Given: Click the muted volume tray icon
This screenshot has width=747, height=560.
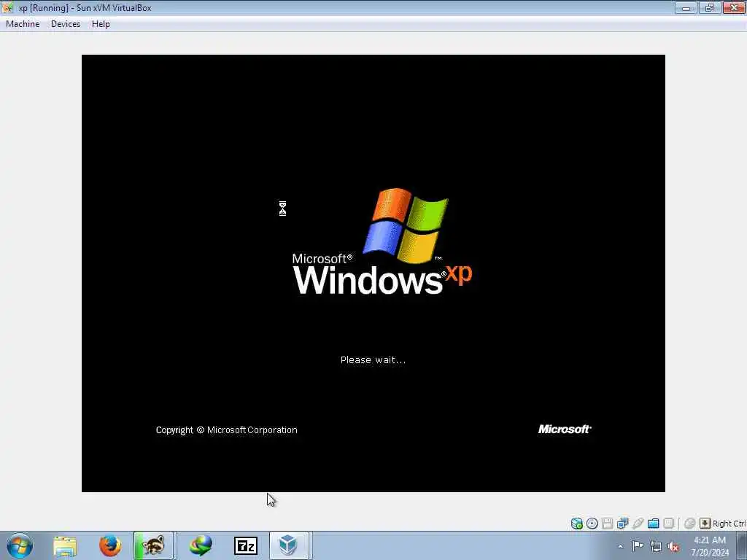Looking at the screenshot, I should (x=673, y=546).
